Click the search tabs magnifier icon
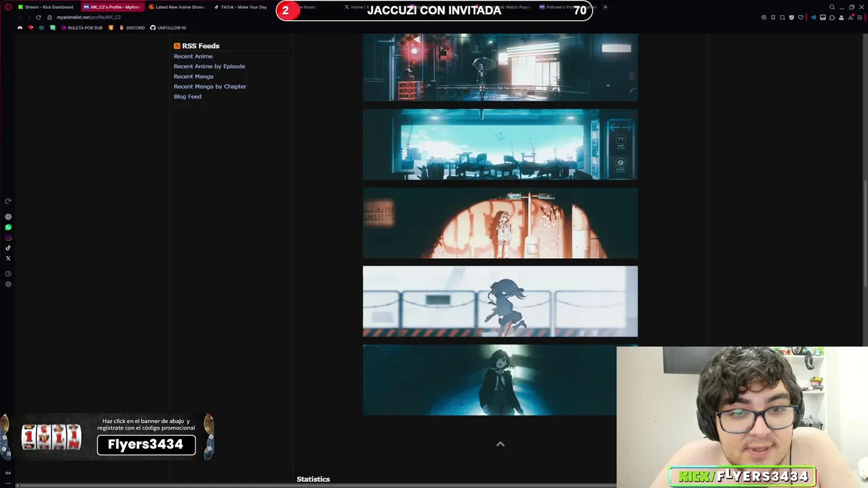The width and height of the screenshot is (868, 488). [832, 7]
